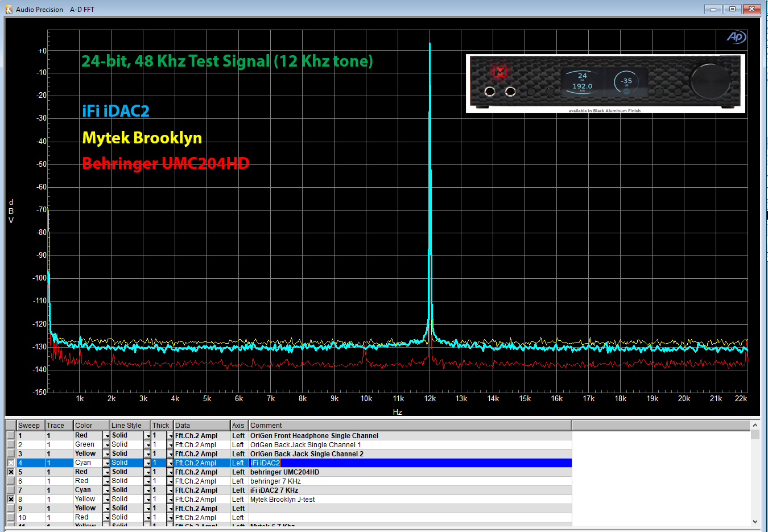Image resolution: width=768 pixels, height=532 pixels.
Task: Open Color dropdown for sweep 8 Yellow
Action: tap(106, 500)
